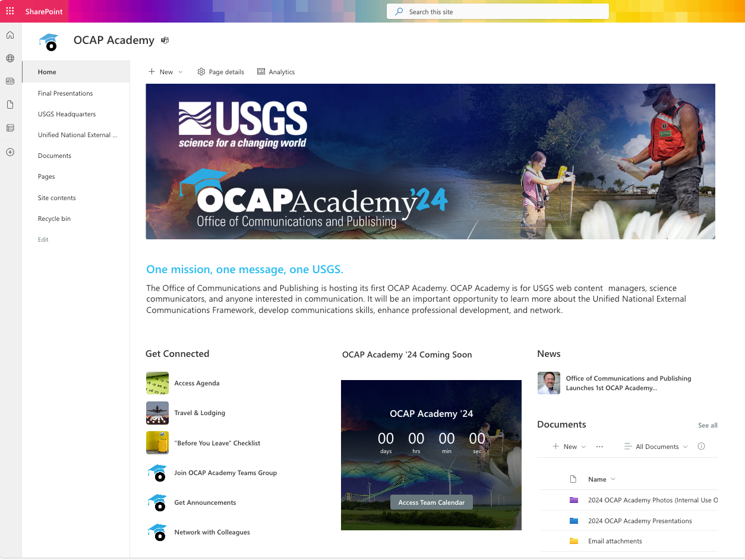Expand the Documents New dropdown chevron
The height and width of the screenshot is (560, 745).
point(583,447)
